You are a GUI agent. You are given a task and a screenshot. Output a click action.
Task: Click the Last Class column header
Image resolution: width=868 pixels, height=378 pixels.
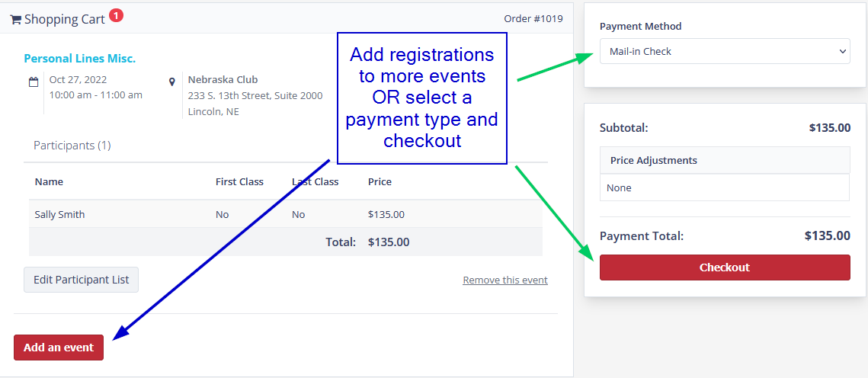point(315,181)
